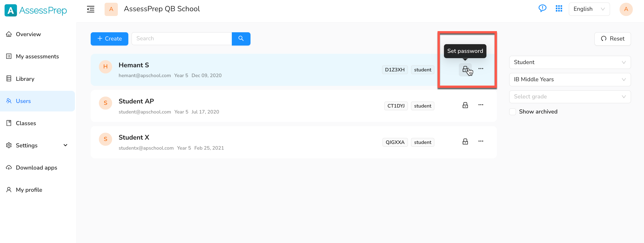The height and width of the screenshot is (243, 644).
Task: Toggle Show archived checkbox
Action: [512, 112]
